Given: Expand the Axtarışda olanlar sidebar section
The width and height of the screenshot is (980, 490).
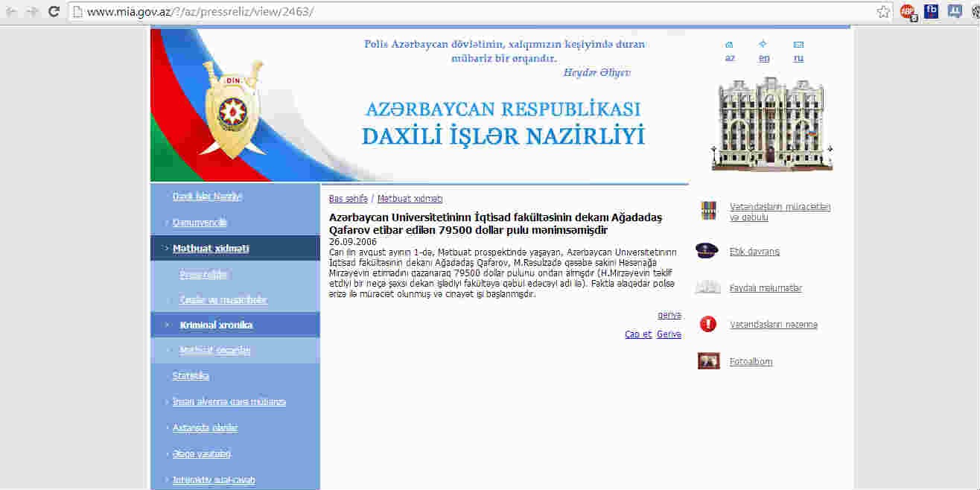Looking at the screenshot, I should click(x=205, y=428).
